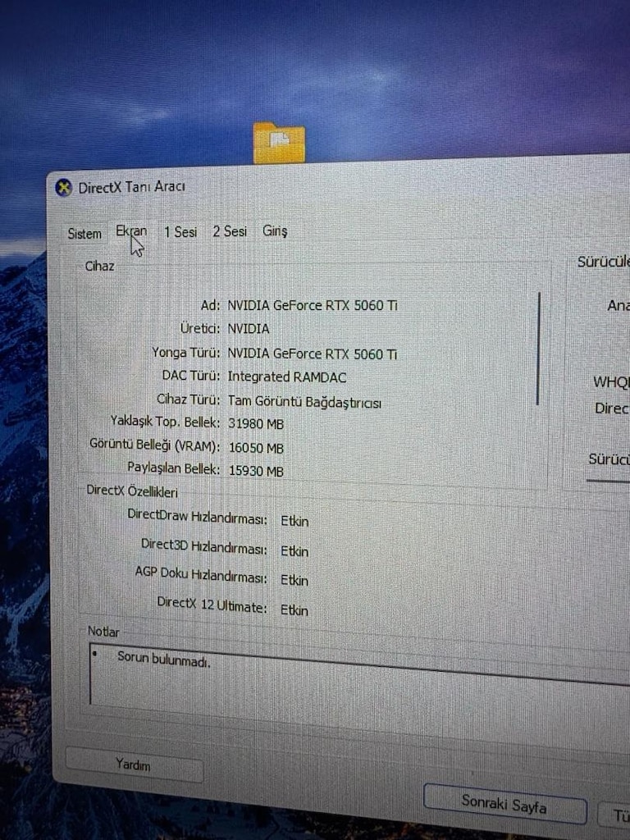Click the Sonraki Sayfa button
The height and width of the screenshot is (840, 630).
[x=504, y=804]
